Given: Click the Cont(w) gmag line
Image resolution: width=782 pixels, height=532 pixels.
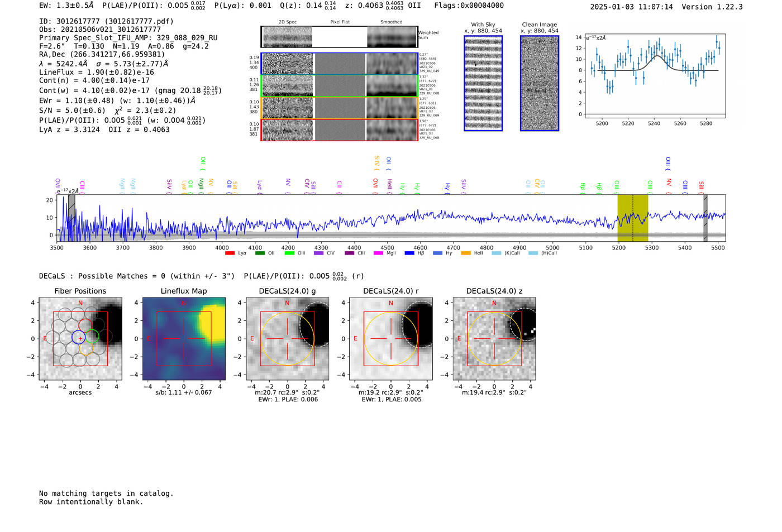Looking at the screenshot, I should tap(131, 90).
